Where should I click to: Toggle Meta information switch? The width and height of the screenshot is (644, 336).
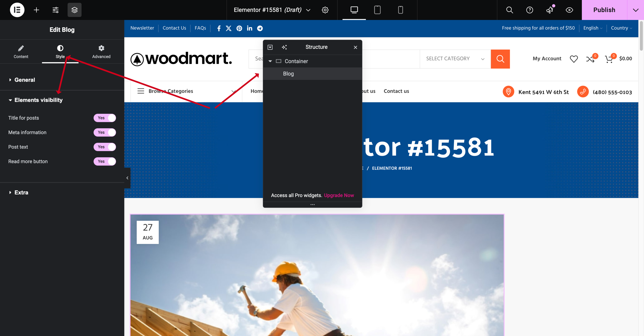click(105, 132)
